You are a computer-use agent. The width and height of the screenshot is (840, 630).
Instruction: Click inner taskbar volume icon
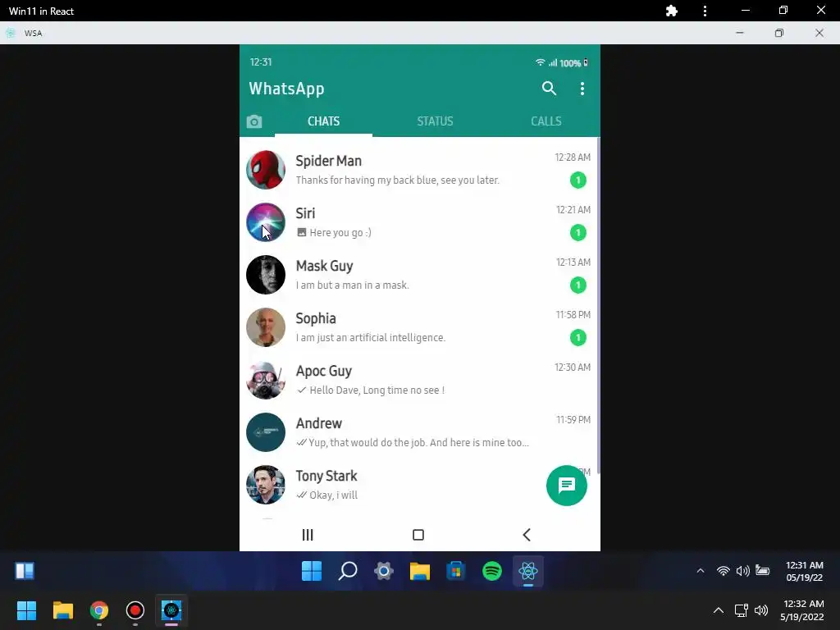(x=743, y=571)
